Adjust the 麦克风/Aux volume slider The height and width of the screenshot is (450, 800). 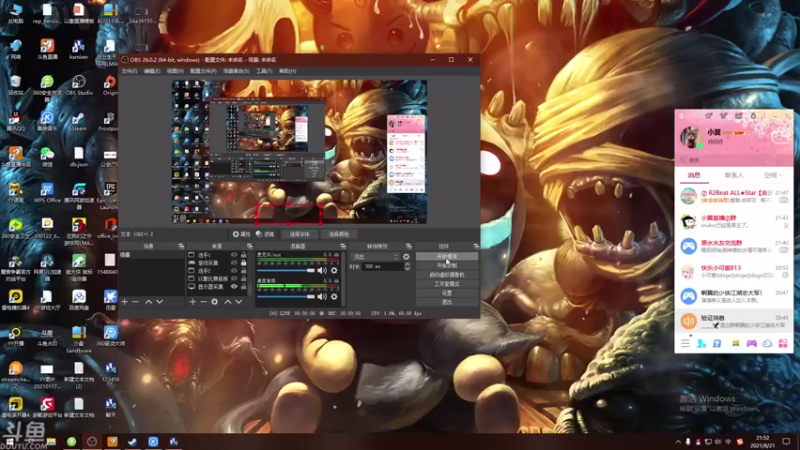[x=286, y=270]
